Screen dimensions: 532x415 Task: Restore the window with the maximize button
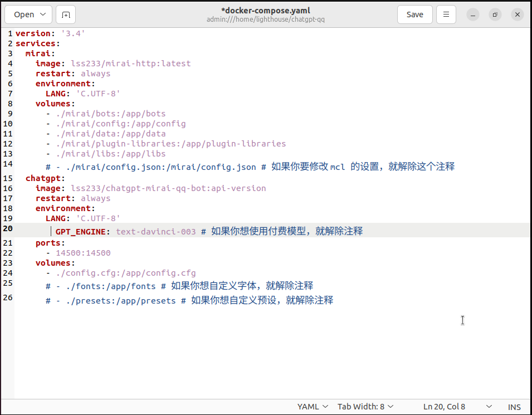click(495, 14)
